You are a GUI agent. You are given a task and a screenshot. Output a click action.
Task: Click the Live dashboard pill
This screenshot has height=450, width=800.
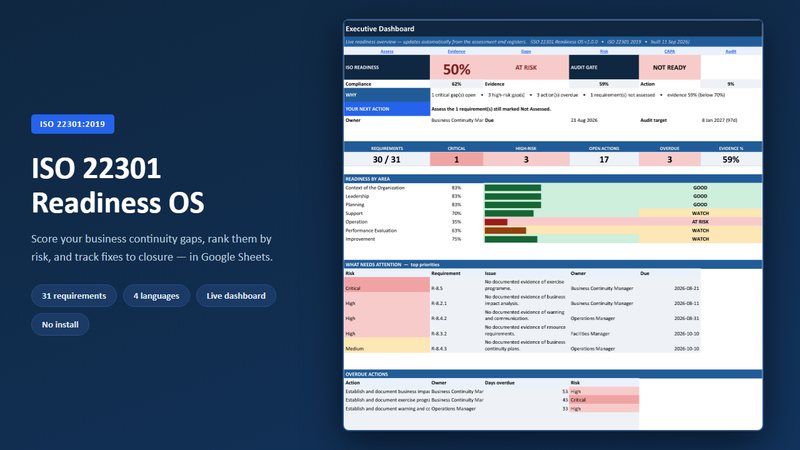[x=236, y=296]
